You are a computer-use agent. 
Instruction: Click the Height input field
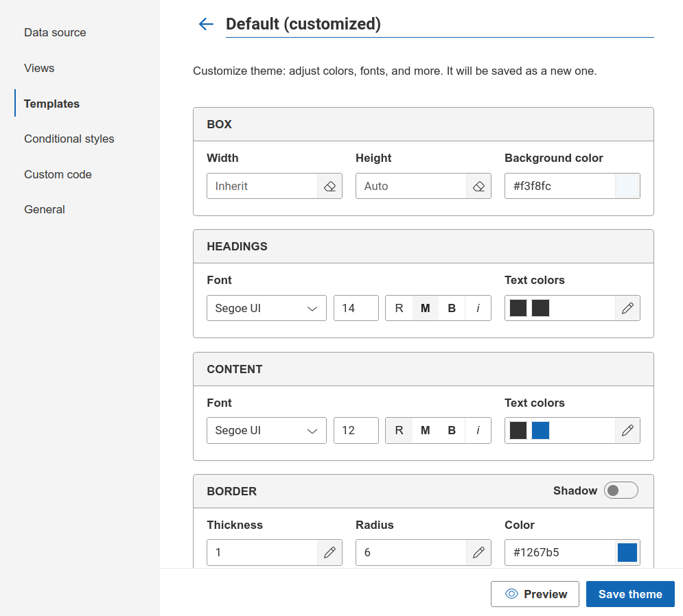[x=411, y=187]
